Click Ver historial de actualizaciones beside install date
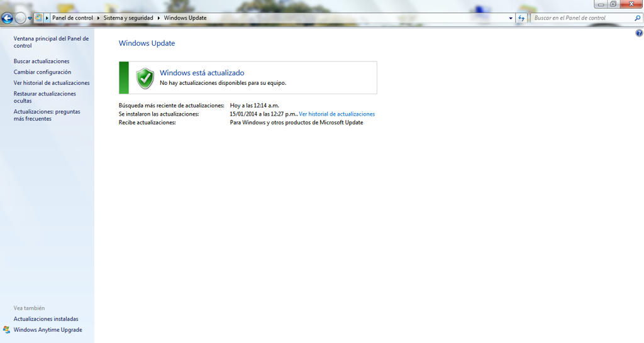644x343 pixels. click(337, 114)
